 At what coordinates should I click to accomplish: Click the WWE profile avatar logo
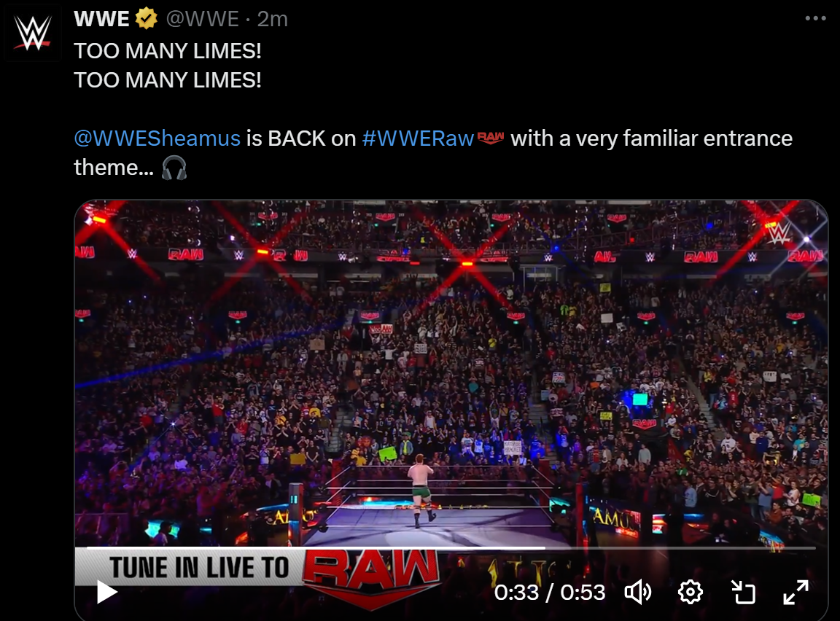(x=33, y=34)
